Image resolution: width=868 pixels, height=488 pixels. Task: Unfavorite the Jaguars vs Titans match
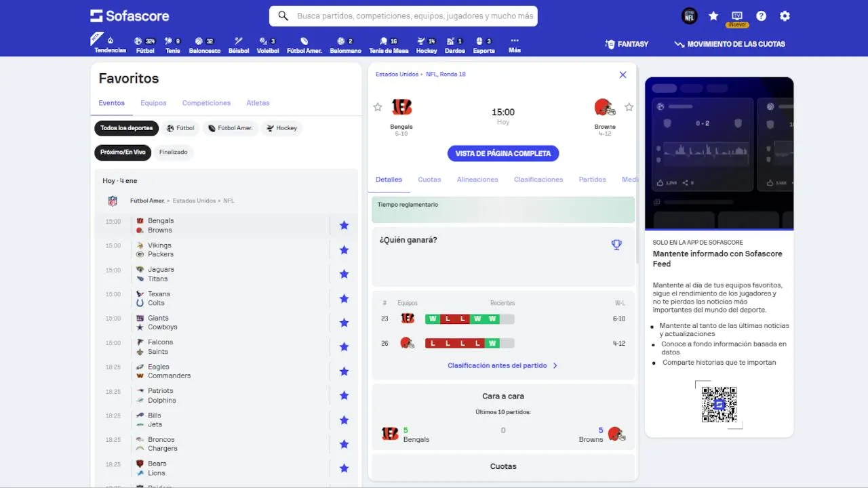pyautogui.click(x=344, y=274)
